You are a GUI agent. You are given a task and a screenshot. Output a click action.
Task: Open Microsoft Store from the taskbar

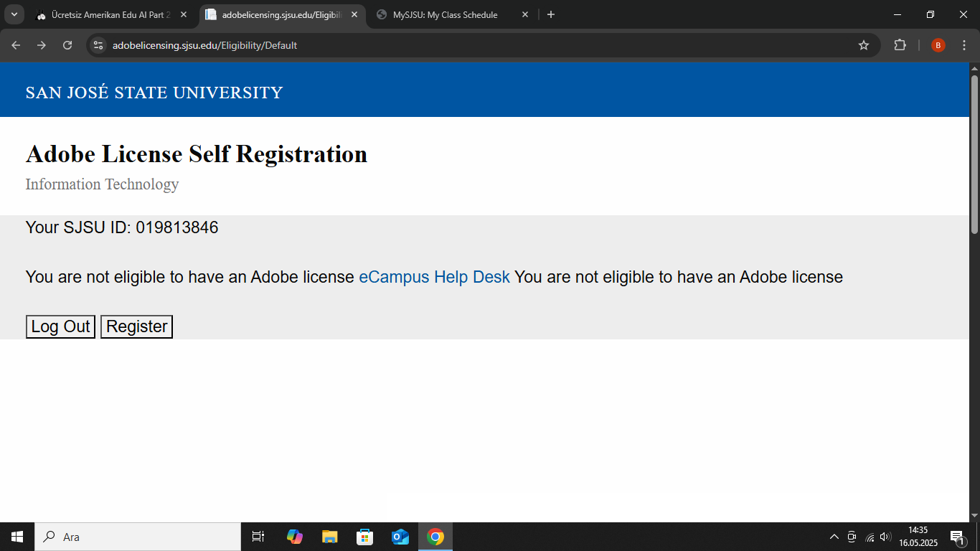pyautogui.click(x=365, y=537)
